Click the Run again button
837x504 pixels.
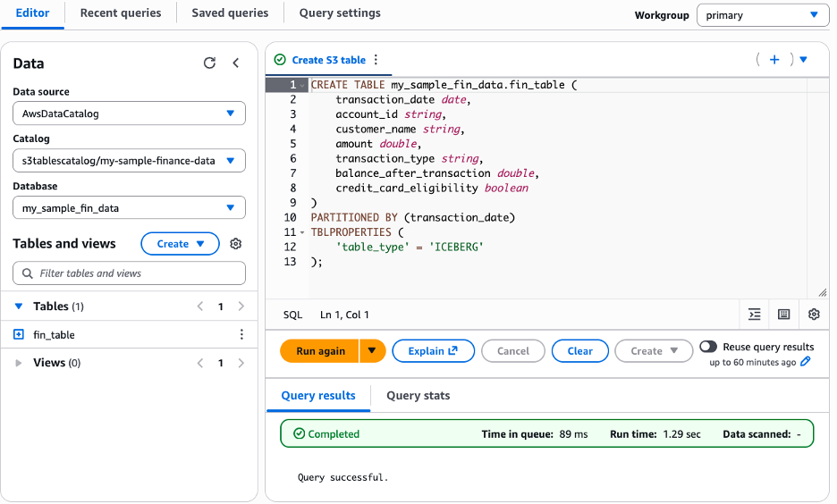click(320, 351)
